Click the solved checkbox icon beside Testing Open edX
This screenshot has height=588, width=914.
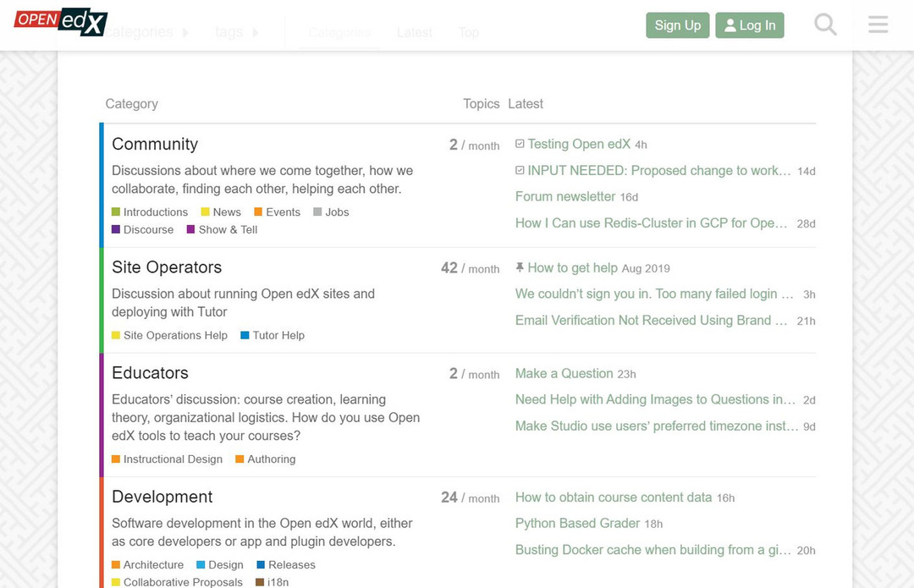[x=520, y=143]
